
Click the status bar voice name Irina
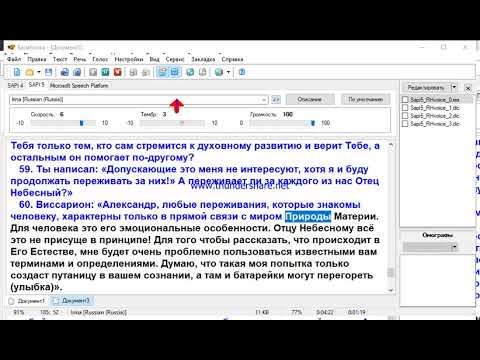(98, 313)
